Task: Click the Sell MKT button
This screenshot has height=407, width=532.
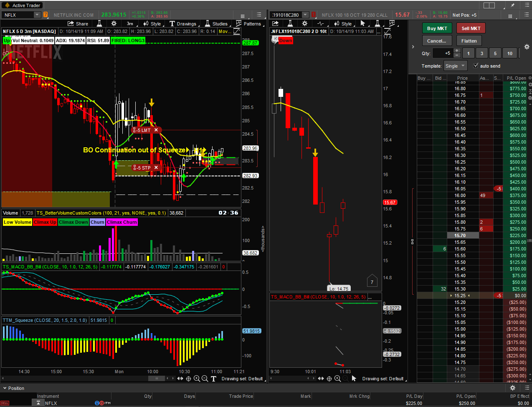Action: tap(471, 28)
